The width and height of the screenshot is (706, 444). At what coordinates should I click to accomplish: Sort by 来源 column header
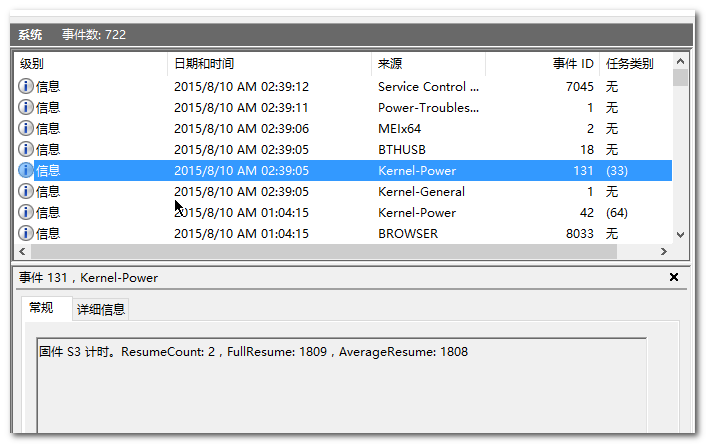click(428, 63)
